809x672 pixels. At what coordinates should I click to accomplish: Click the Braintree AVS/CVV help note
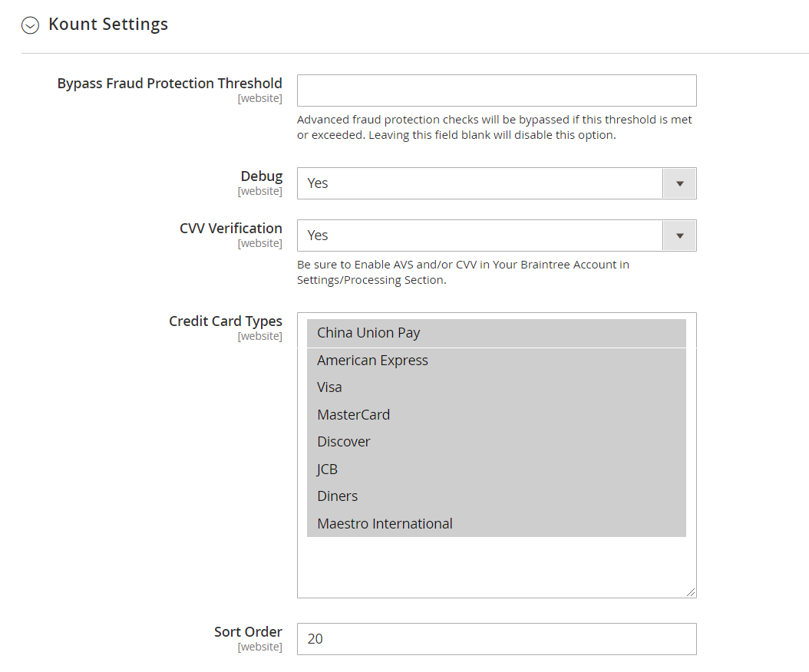[x=463, y=272]
